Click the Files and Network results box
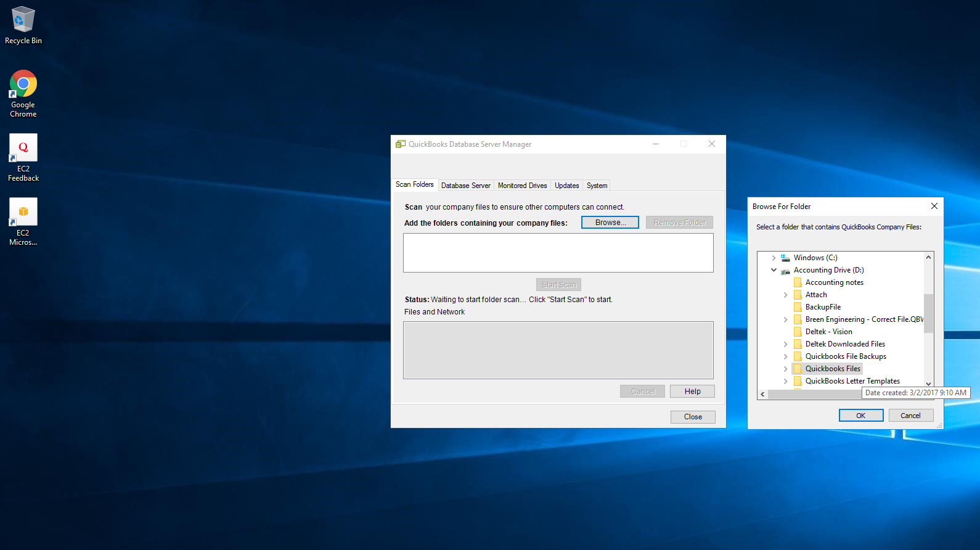Image resolution: width=980 pixels, height=550 pixels. pos(558,350)
